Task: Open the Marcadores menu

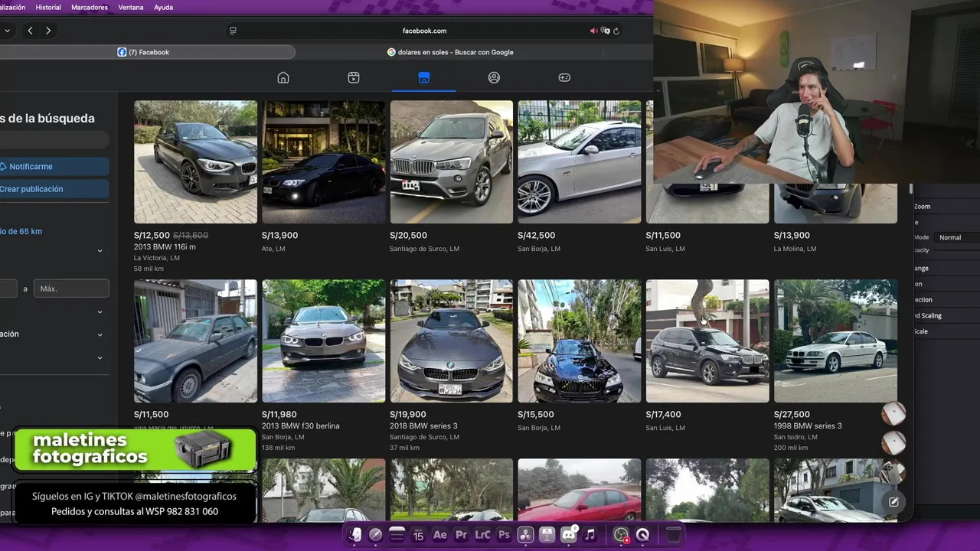Action: [x=90, y=7]
